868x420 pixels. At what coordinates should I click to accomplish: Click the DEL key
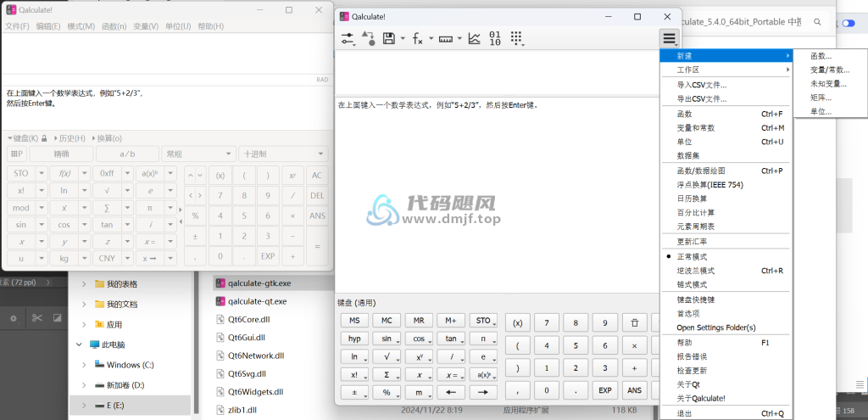point(317,195)
